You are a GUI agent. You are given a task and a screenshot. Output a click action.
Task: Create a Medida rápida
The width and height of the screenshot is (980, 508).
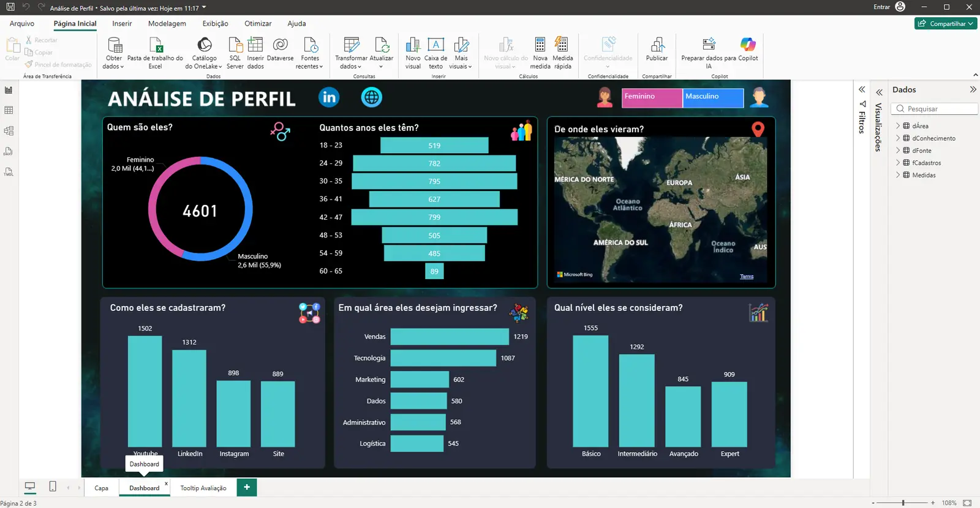pyautogui.click(x=562, y=53)
